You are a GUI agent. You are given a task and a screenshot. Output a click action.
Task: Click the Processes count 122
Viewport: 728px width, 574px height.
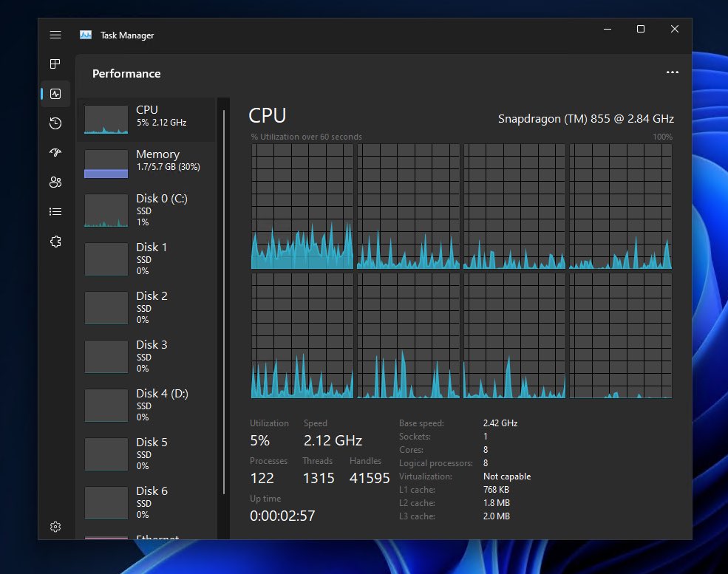[x=262, y=478]
